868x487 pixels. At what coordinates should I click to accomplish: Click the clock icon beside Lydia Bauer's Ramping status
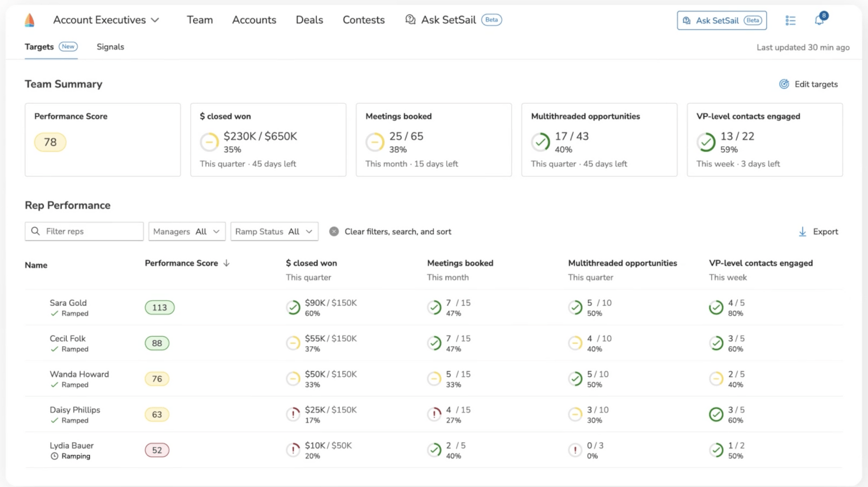click(x=54, y=456)
